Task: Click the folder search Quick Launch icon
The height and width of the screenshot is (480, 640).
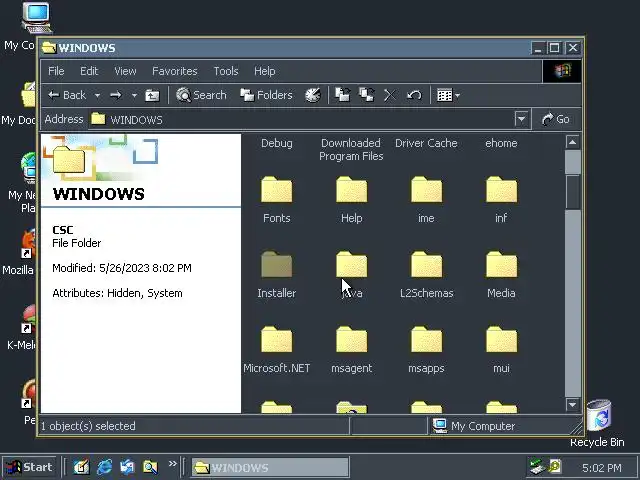Action: click(150, 467)
